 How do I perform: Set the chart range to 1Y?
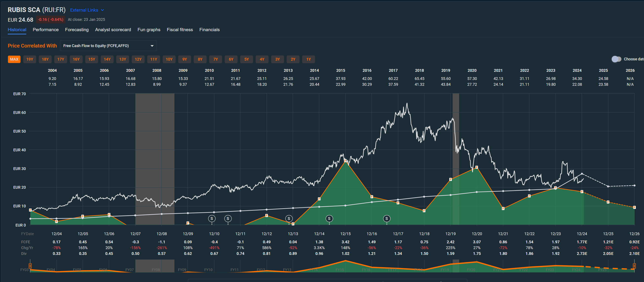click(x=309, y=59)
